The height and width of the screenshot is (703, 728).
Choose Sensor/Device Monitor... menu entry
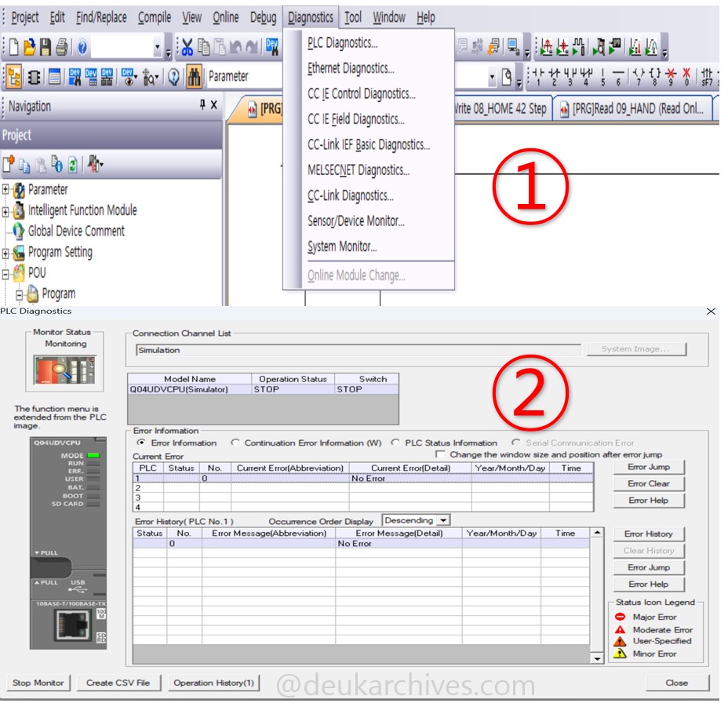coord(356,221)
